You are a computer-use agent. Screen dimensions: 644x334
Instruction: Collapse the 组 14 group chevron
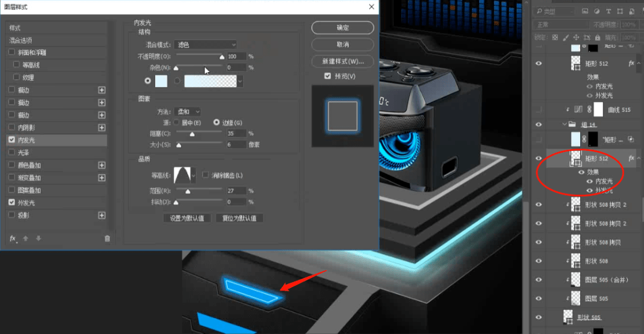[564, 124]
